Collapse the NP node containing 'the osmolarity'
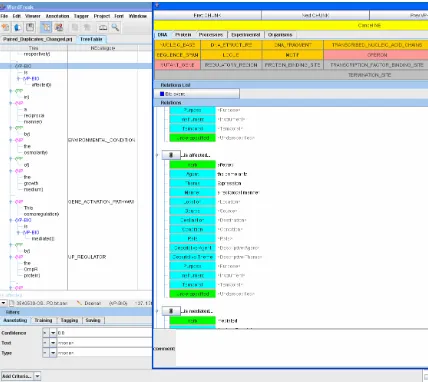The width and height of the screenshot is (428, 382). point(11,140)
